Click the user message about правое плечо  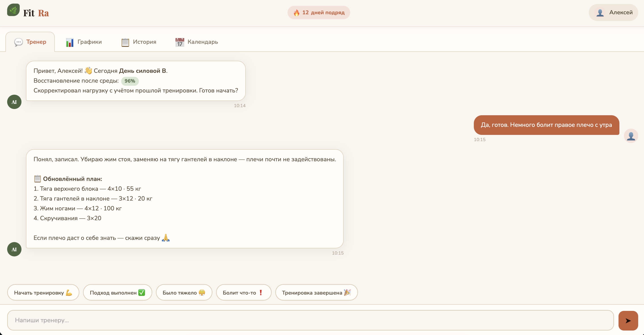point(546,125)
